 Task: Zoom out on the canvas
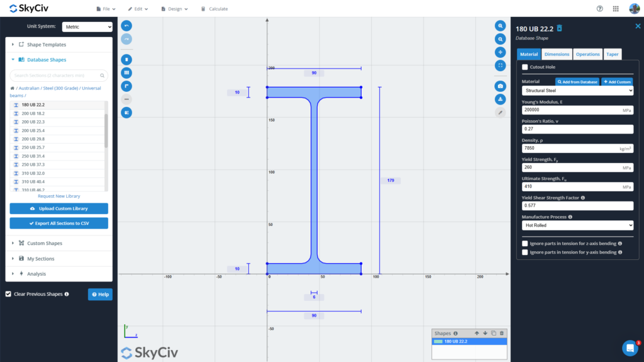click(500, 39)
